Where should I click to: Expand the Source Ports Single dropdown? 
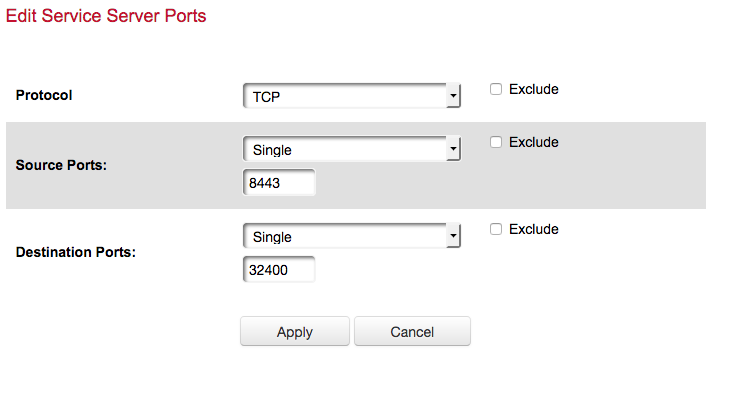345,149
